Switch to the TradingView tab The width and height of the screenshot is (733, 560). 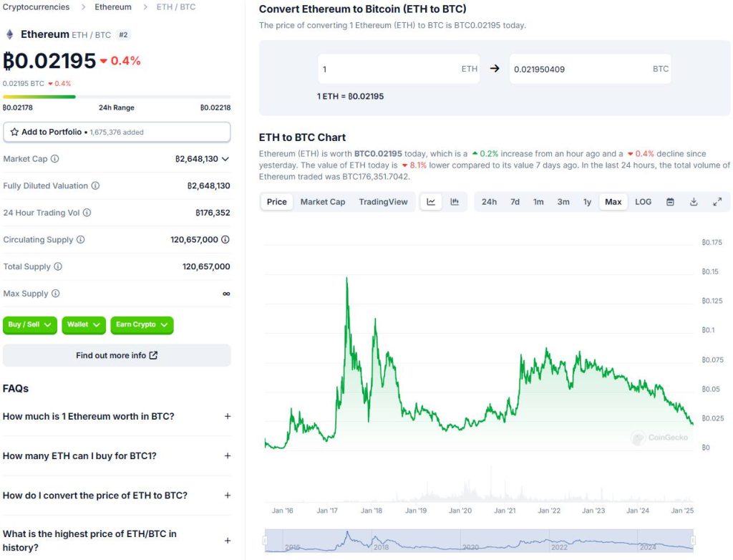point(383,202)
